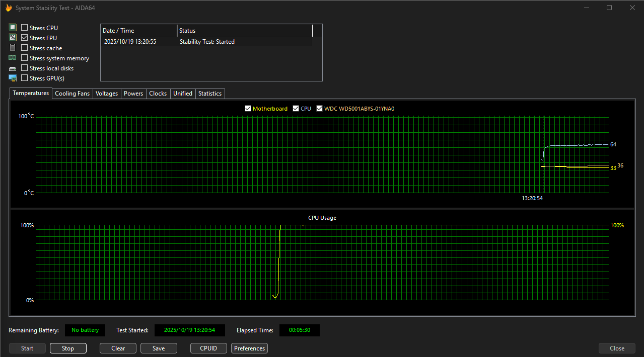Hide the Motherboard temperature graph line
This screenshot has height=357, width=644.
click(248, 109)
